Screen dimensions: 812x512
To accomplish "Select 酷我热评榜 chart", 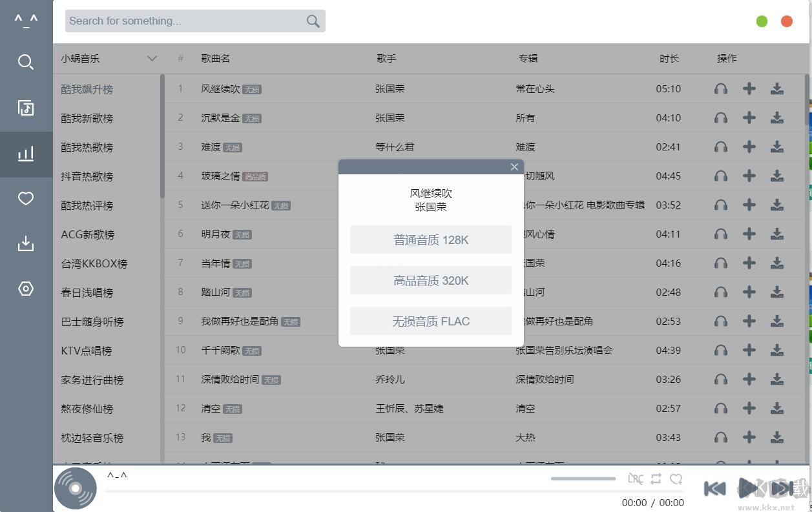I will 87,206.
